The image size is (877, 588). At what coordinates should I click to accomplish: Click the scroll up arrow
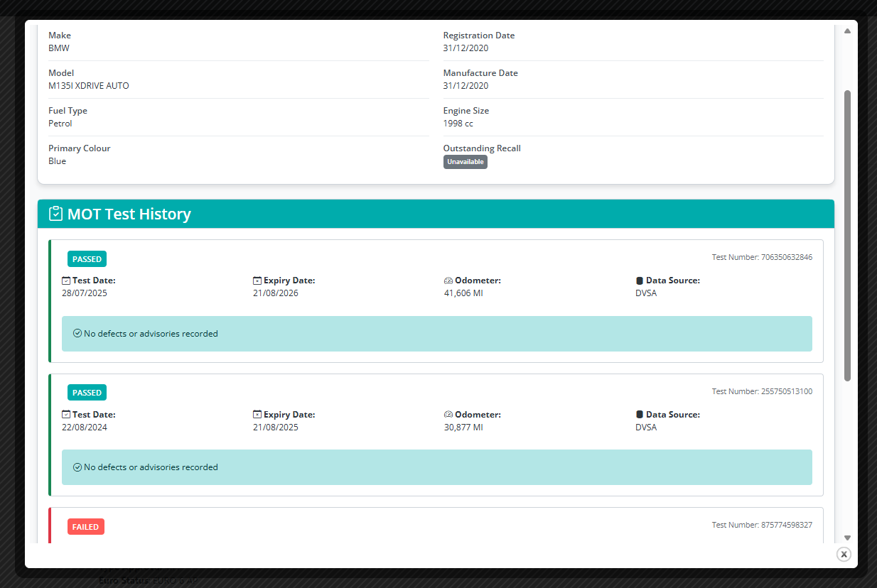(846, 31)
